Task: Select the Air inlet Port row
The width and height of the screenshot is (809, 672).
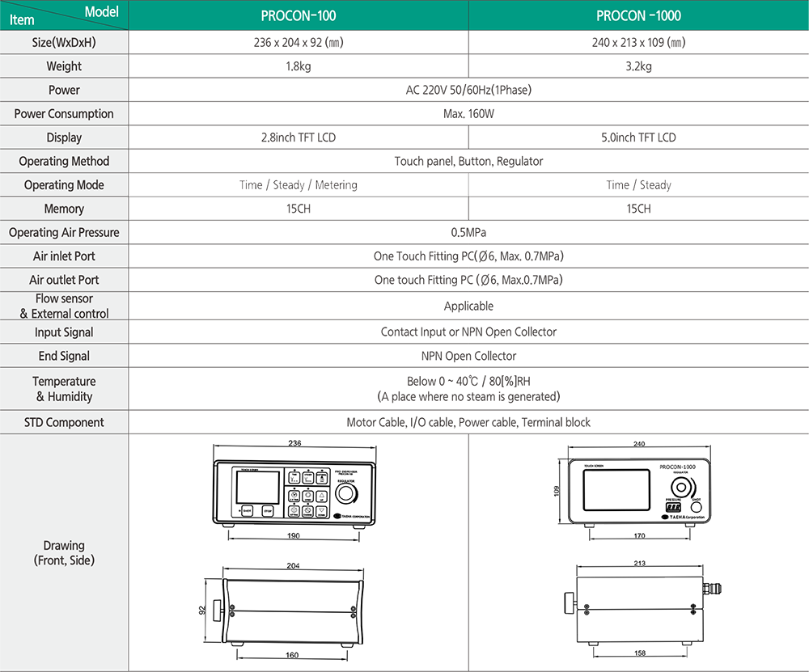Action: click(x=64, y=256)
